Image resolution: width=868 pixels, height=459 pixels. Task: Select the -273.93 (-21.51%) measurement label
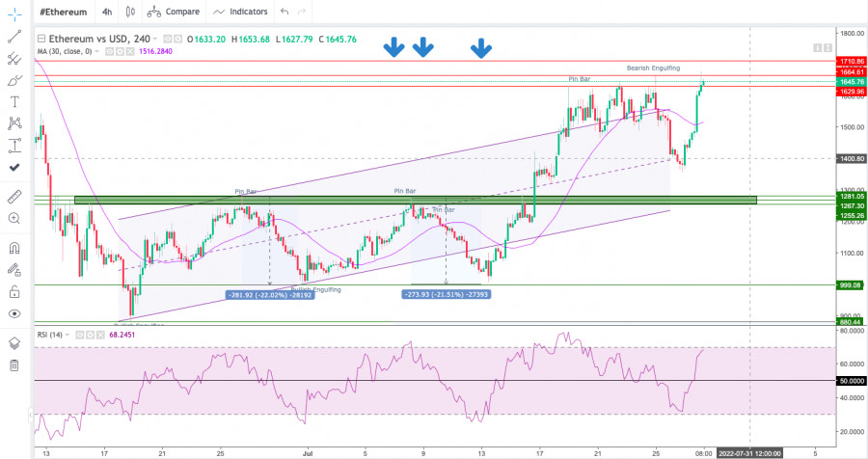[447, 294]
